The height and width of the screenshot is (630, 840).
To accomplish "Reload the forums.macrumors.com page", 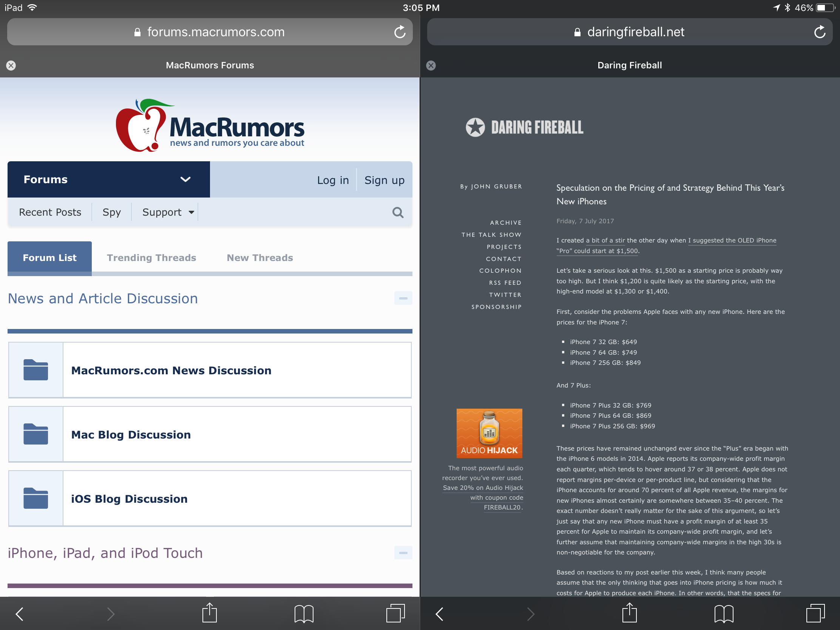I will click(x=400, y=32).
